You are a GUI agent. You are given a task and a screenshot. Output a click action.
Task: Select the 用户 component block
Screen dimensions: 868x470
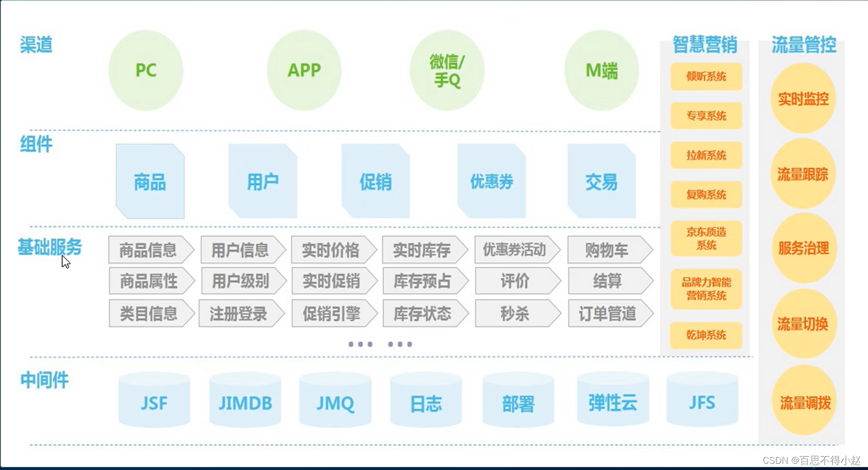tap(263, 181)
